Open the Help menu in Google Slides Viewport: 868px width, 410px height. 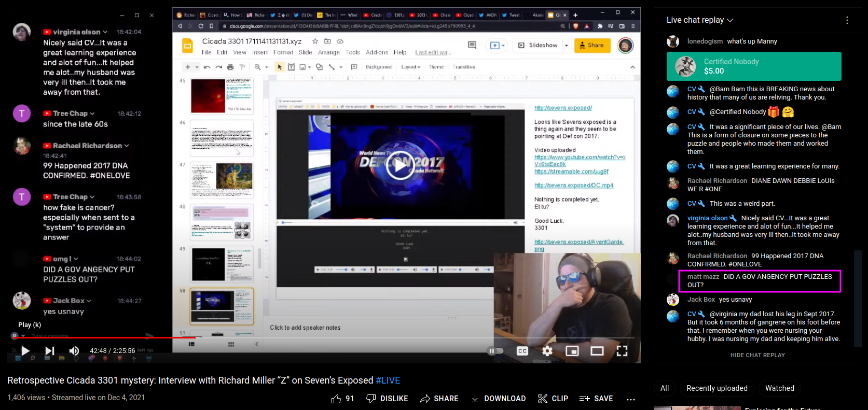[400, 52]
